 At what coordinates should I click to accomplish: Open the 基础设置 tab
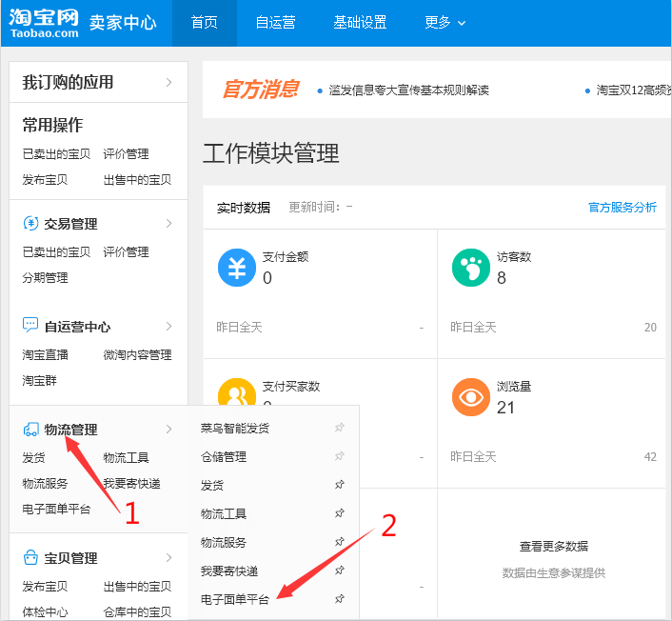click(x=360, y=22)
